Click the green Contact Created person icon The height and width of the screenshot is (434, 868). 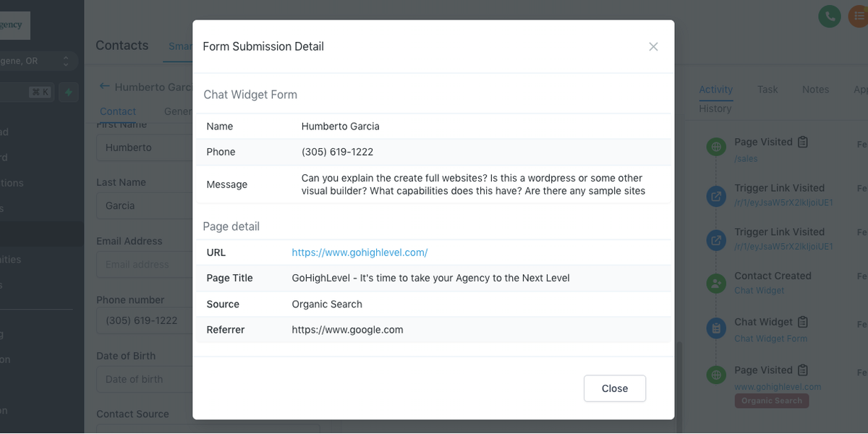pos(716,284)
